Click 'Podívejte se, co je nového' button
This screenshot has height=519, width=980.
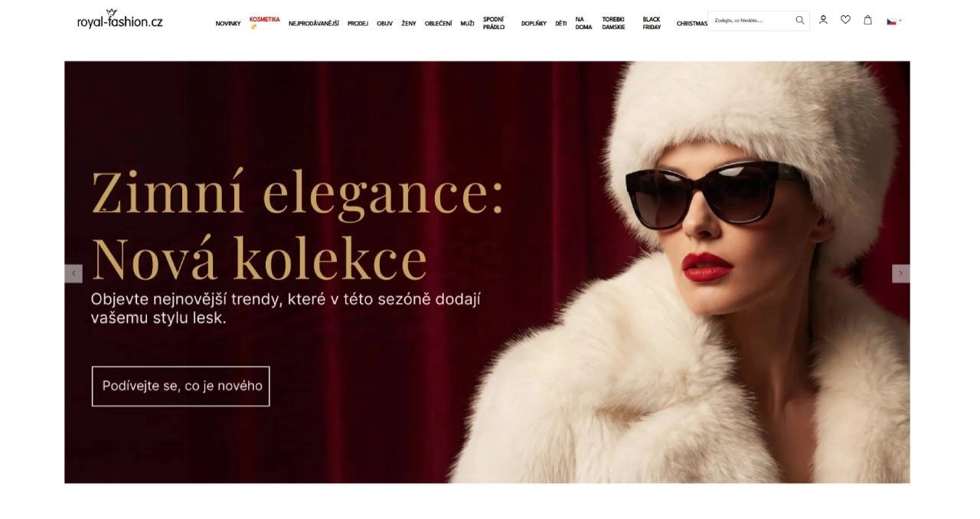pos(181,386)
